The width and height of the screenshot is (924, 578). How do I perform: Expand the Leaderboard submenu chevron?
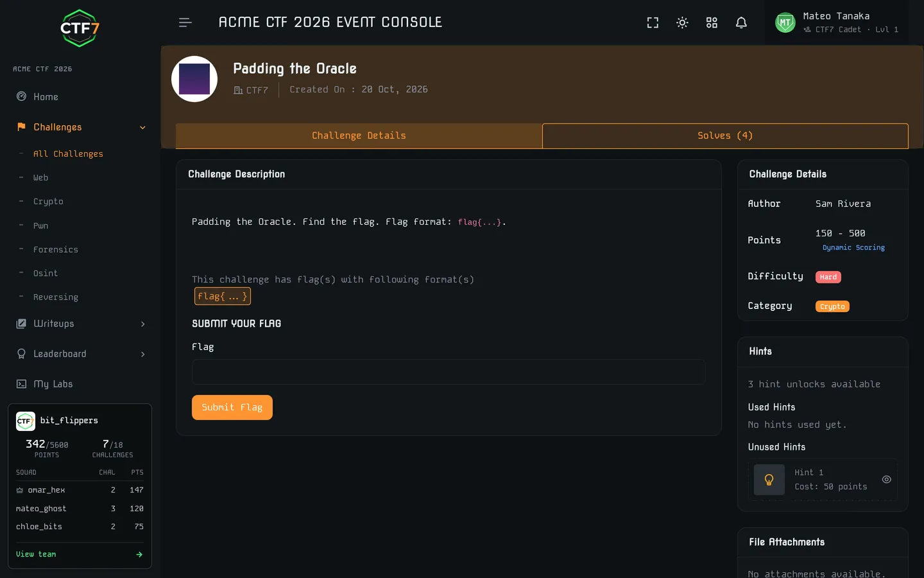pyautogui.click(x=142, y=354)
